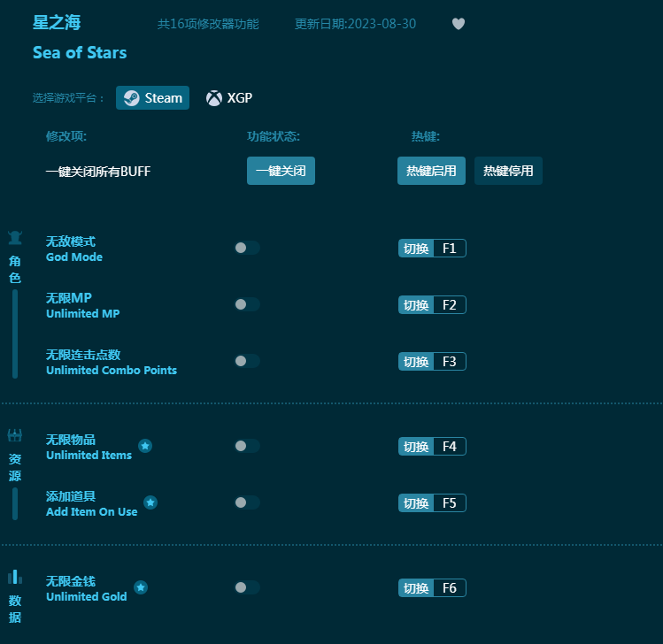Select the XGP platform tab
Viewport: 663px width, 644px height.
(x=229, y=98)
